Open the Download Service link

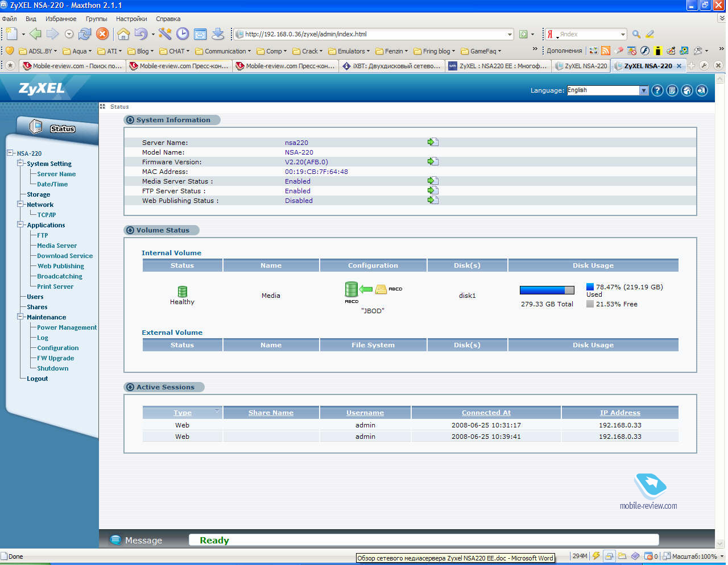pyautogui.click(x=65, y=256)
